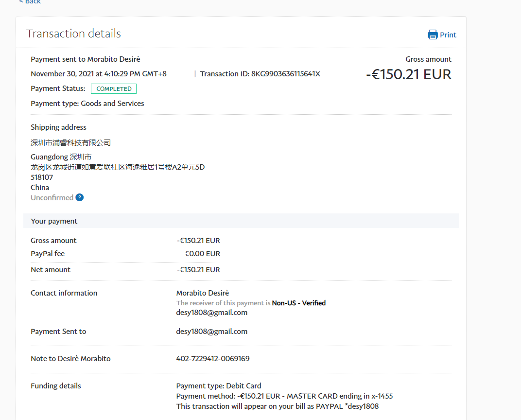Click the Net amount value
The height and width of the screenshot is (420, 521).
click(x=198, y=270)
